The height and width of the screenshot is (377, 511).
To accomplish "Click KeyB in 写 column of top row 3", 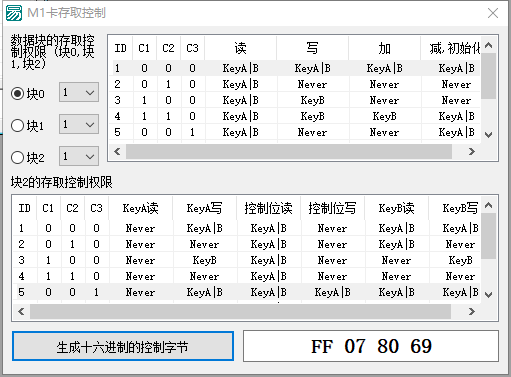I will [x=312, y=100].
